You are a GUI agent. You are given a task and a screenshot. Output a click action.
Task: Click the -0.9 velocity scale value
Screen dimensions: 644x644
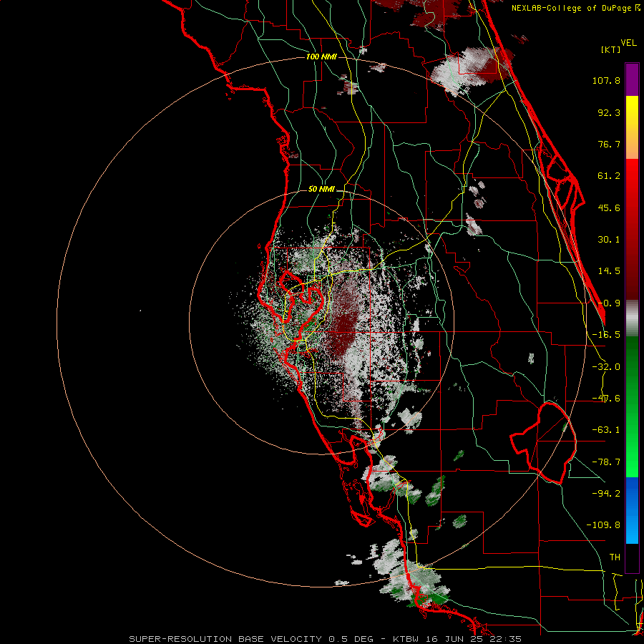[609, 303]
